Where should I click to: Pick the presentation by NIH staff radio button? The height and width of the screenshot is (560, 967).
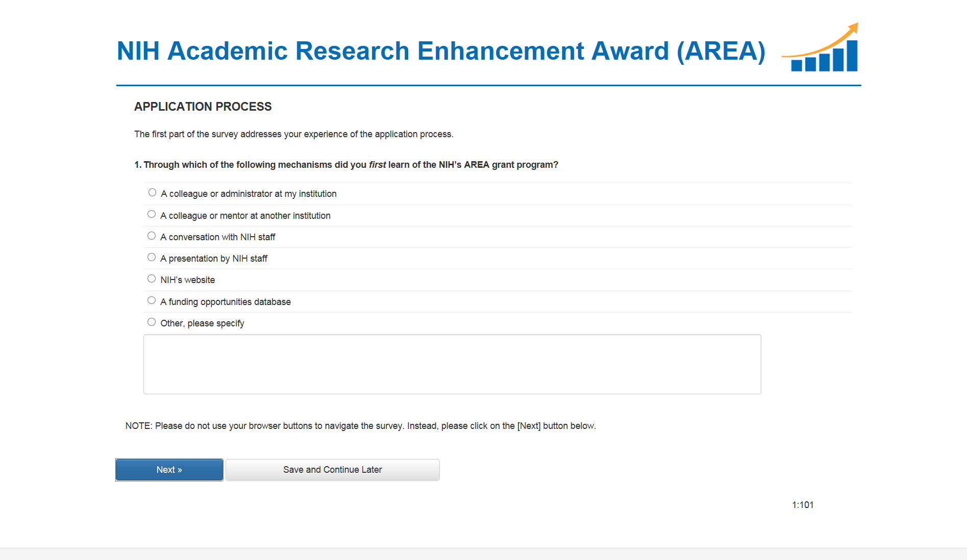(152, 257)
